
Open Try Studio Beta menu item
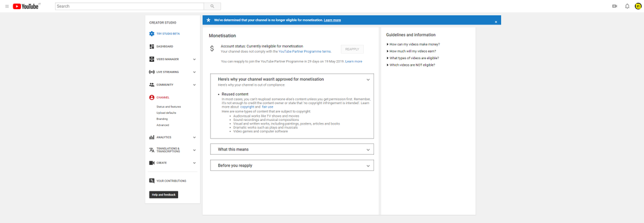167,34
